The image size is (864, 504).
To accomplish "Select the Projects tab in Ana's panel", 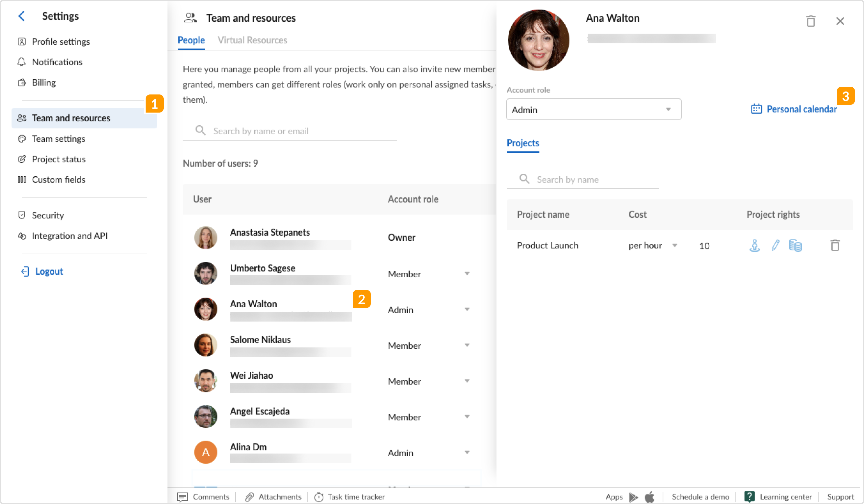I will 522,143.
